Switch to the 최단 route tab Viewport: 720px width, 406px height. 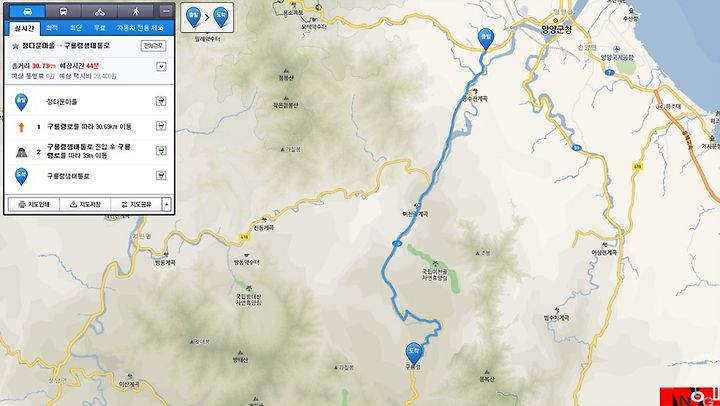(x=76, y=28)
